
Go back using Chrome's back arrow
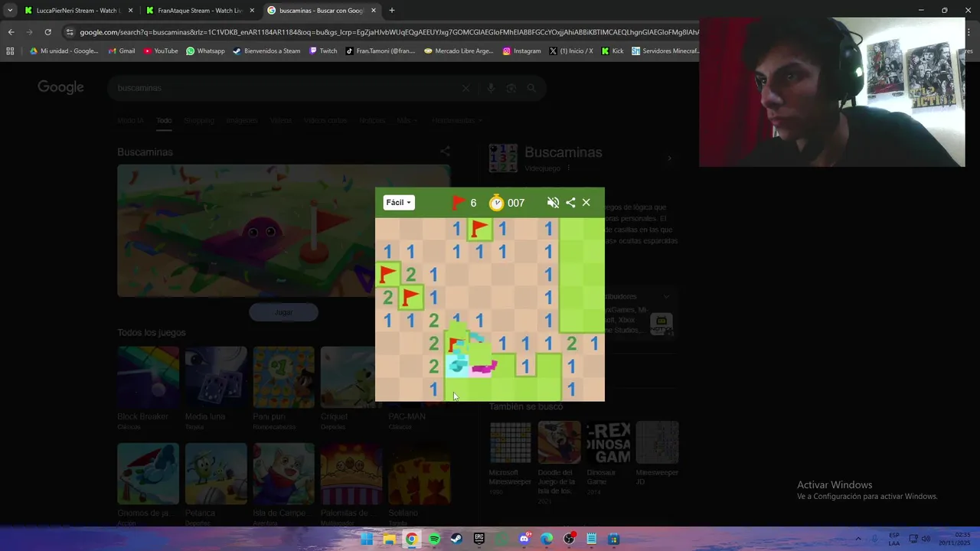[x=11, y=32]
